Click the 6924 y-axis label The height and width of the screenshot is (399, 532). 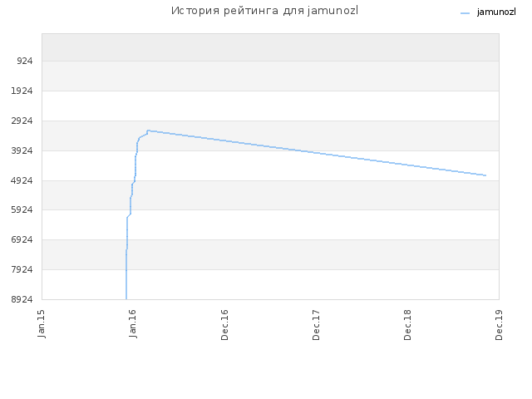(x=22, y=240)
